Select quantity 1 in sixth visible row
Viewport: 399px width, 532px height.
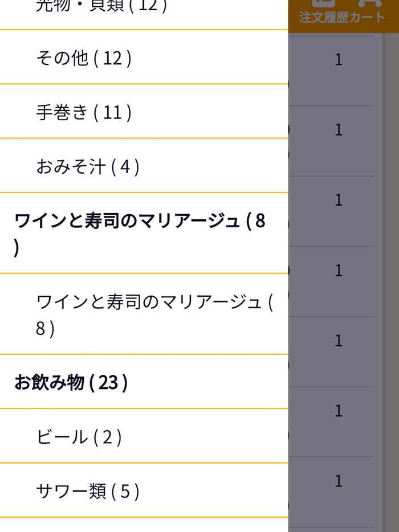coord(339,411)
